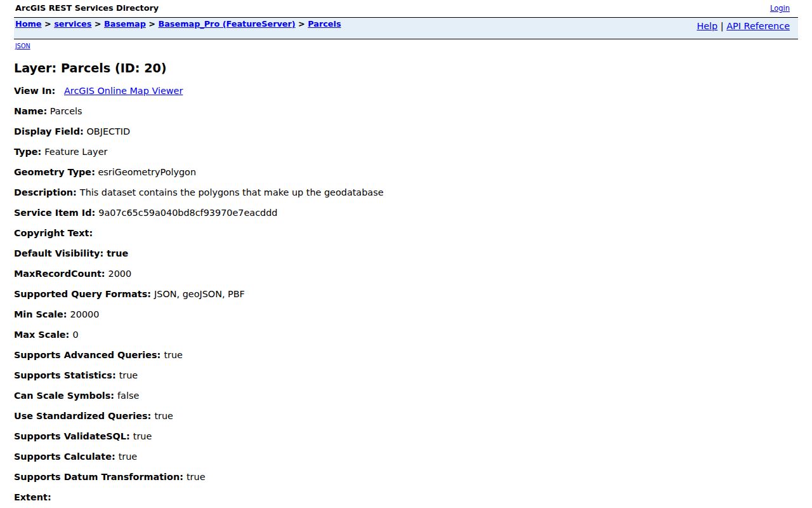Image resolution: width=812 pixels, height=508 pixels.
Task: Click the Supported Query Formats value
Action: (x=199, y=294)
